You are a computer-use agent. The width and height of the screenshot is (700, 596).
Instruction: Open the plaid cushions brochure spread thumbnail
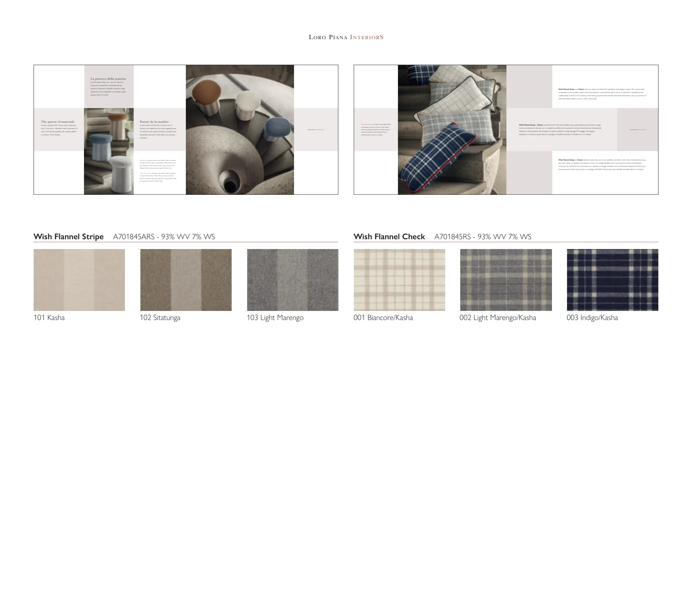point(506,129)
